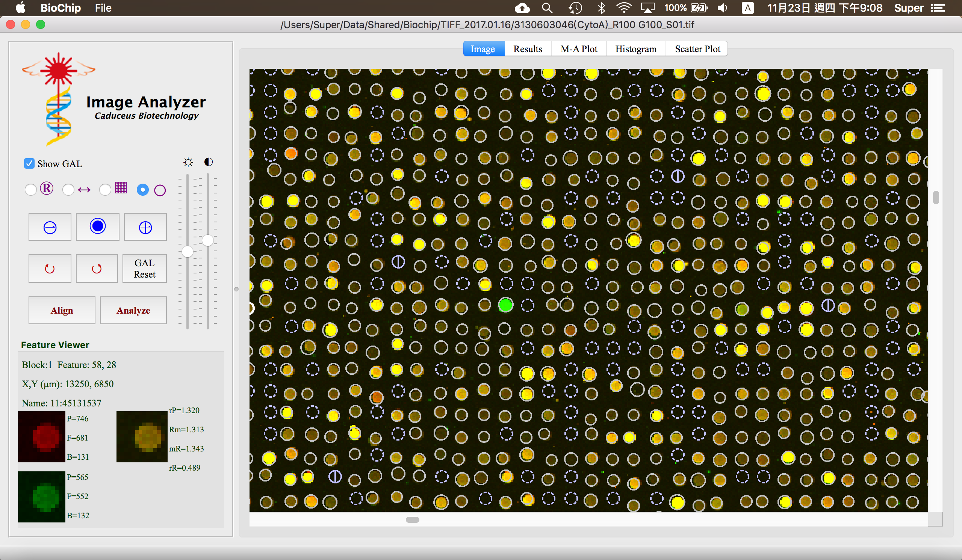Open the File menu
Screen dimensions: 962x560
(x=103, y=8)
